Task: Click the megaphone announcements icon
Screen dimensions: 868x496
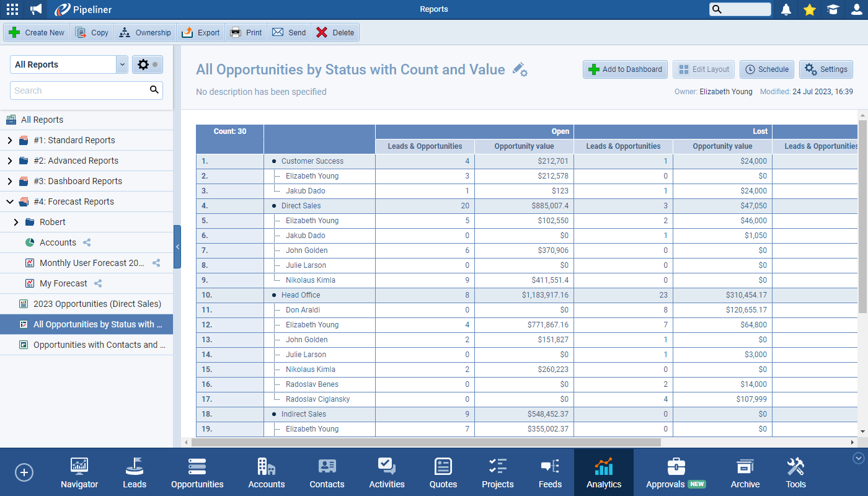Action: [x=37, y=9]
